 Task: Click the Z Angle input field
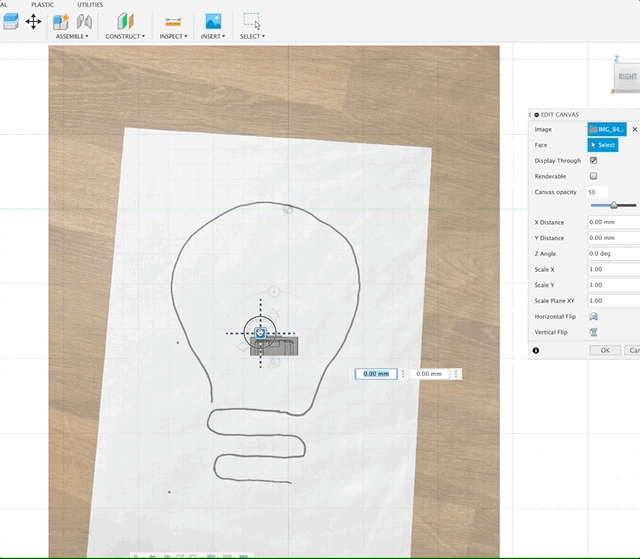(613, 253)
